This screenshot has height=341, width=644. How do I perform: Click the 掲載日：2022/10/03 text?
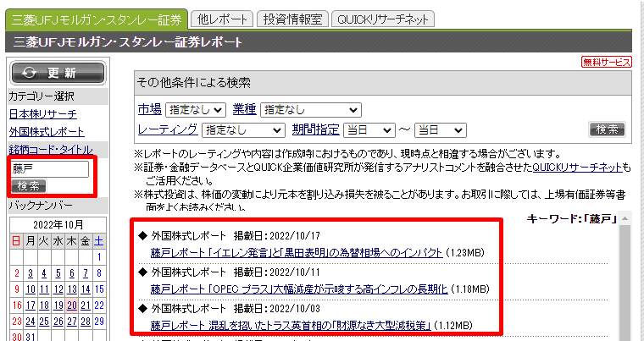pos(276,309)
